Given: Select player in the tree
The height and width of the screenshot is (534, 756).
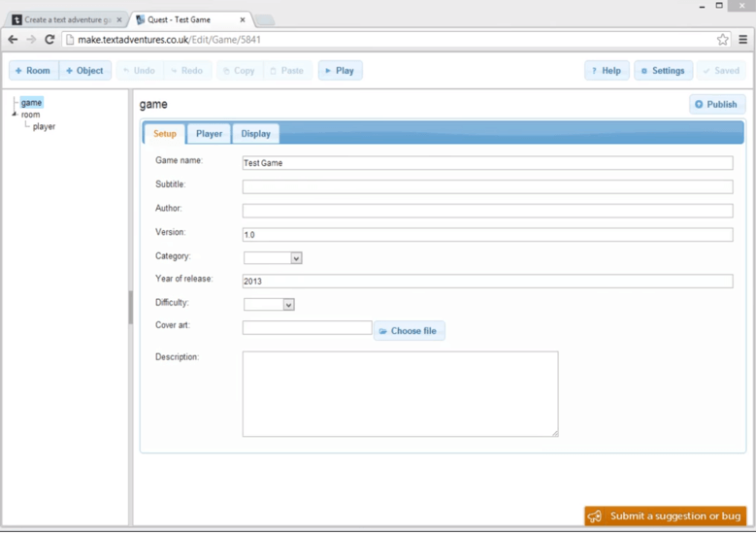Looking at the screenshot, I should coord(44,127).
